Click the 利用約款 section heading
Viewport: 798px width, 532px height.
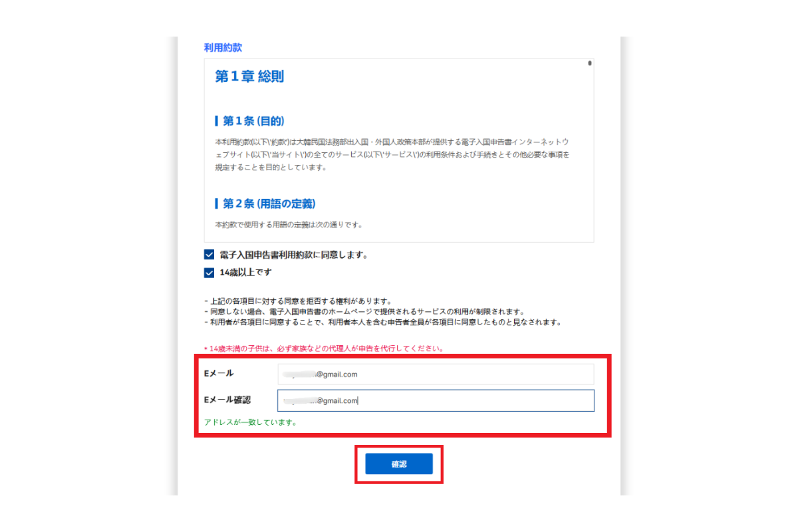pyautogui.click(x=223, y=48)
